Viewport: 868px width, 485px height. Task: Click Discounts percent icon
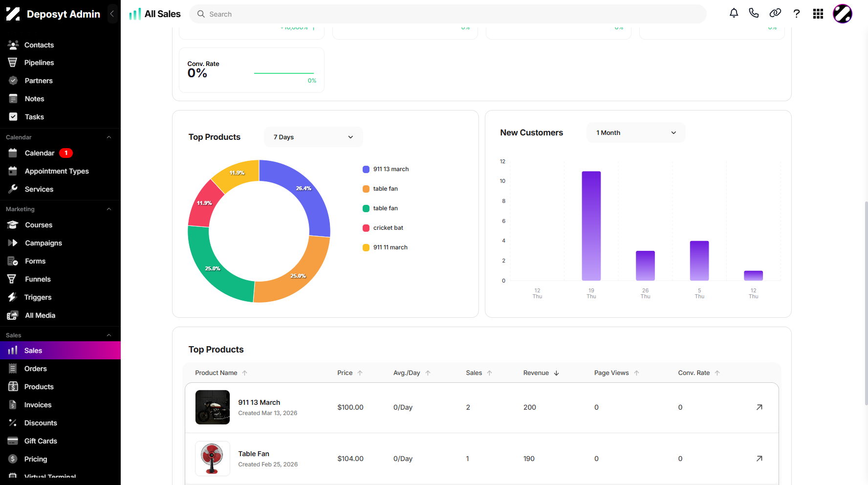(x=13, y=422)
